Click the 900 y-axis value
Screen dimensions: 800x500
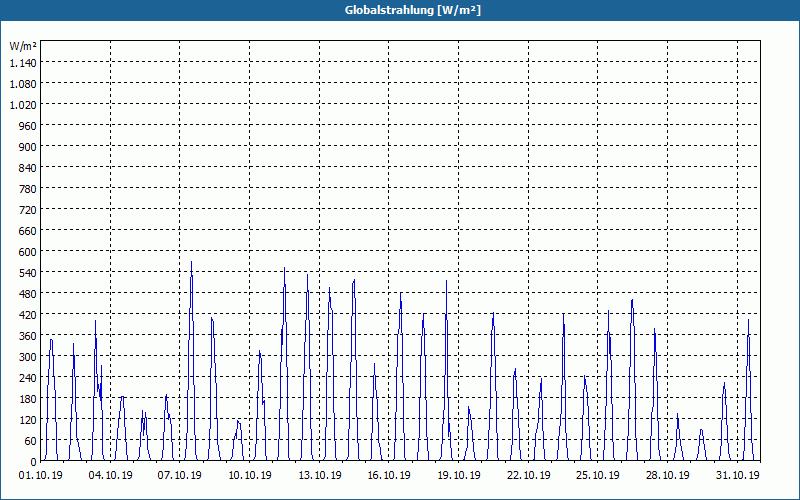tap(28, 146)
